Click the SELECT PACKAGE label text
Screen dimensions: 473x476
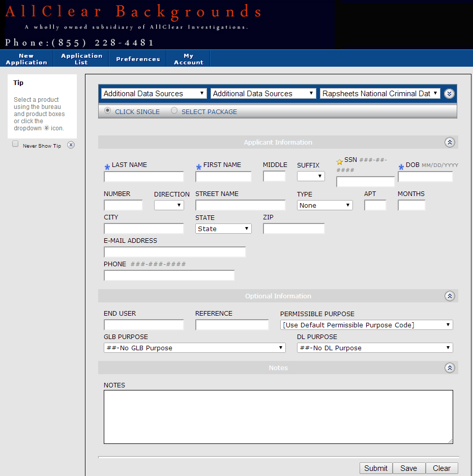click(209, 111)
